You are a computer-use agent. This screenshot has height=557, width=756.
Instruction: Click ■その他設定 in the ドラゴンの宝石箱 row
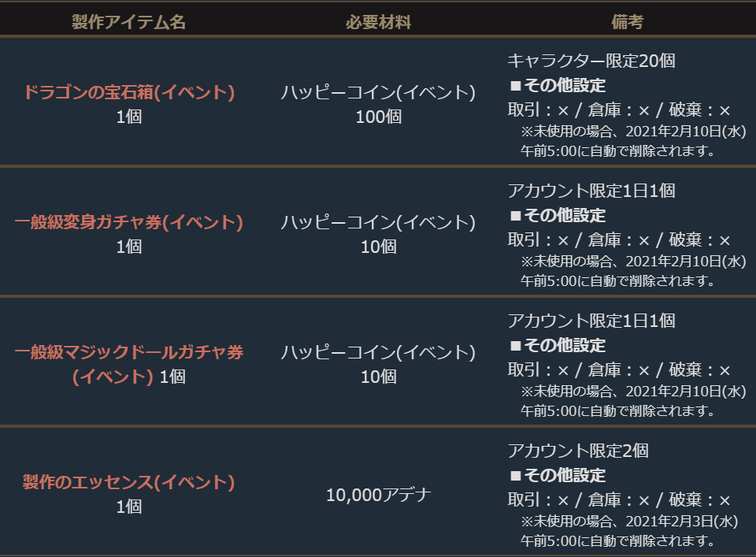(x=558, y=86)
